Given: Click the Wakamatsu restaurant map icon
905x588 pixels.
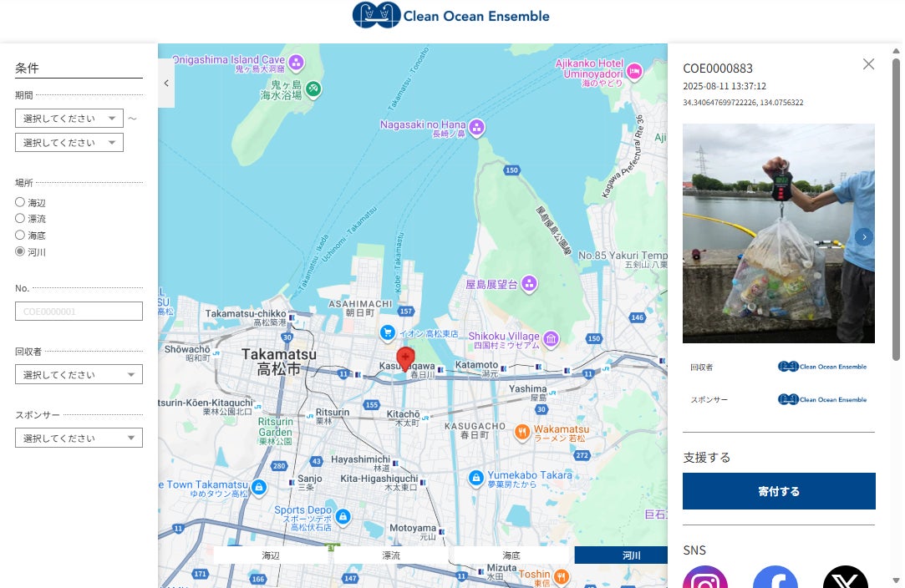Looking at the screenshot, I should tap(523, 432).
